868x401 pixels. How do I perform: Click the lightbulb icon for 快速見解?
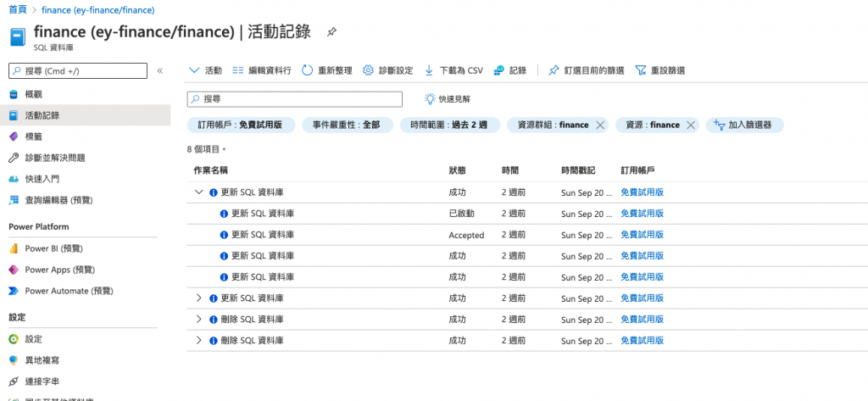(x=430, y=99)
